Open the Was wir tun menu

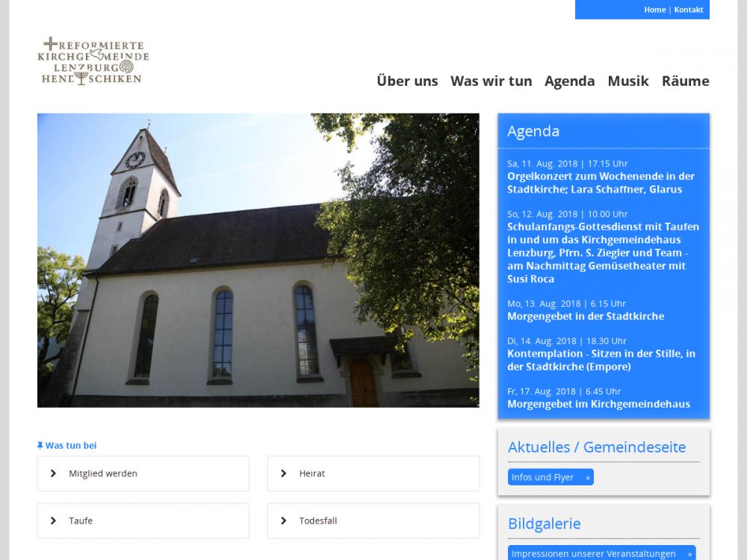[x=491, y=81]
